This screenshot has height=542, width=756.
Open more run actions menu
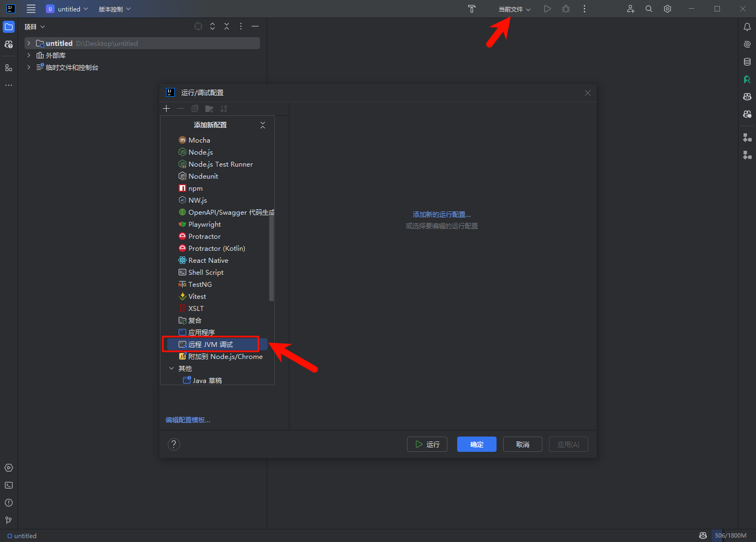[x=584, y=9]
